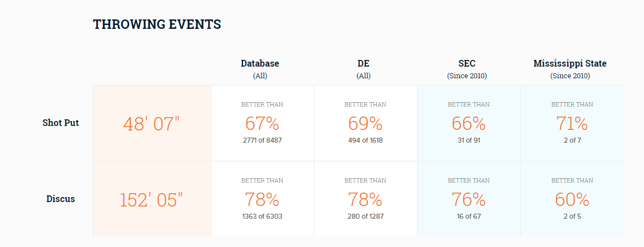Click the SEC column header
644x247 pixels.
point(467,69)
